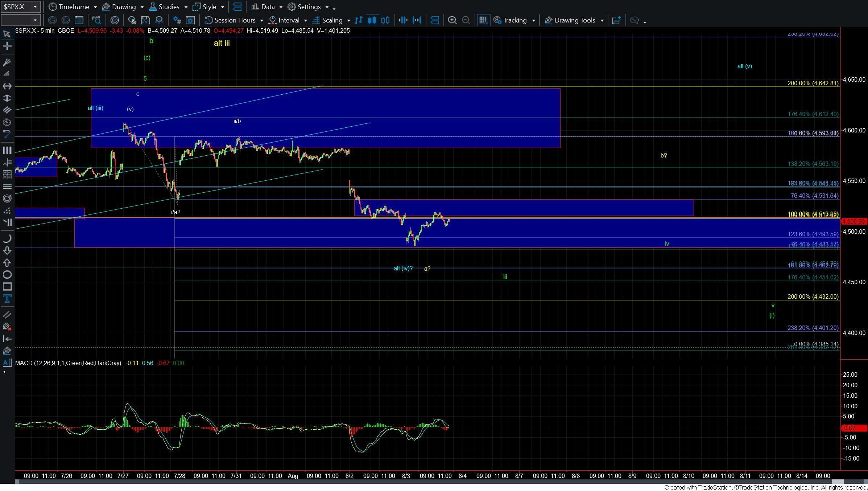Select the down arrow drawing tool

[x=7, y=250]
